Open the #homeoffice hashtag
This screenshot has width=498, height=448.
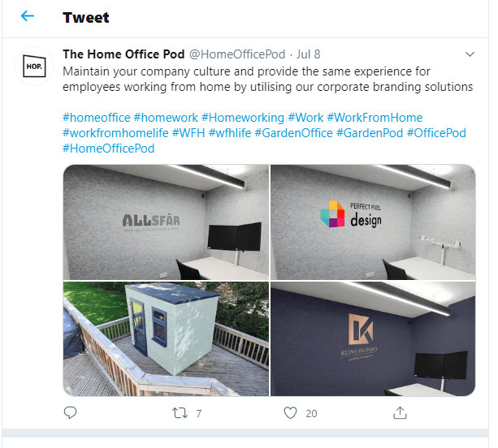pos(97,118)
